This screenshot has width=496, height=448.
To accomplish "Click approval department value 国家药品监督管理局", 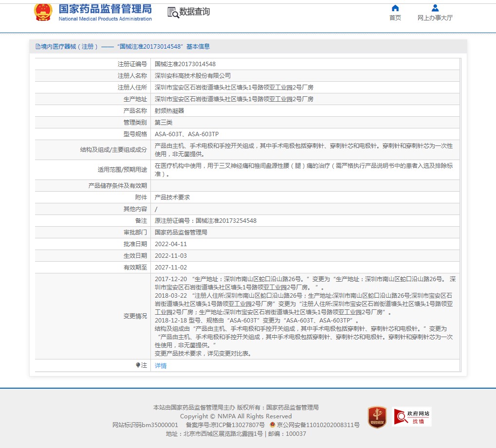I will (x=181, y=233).
